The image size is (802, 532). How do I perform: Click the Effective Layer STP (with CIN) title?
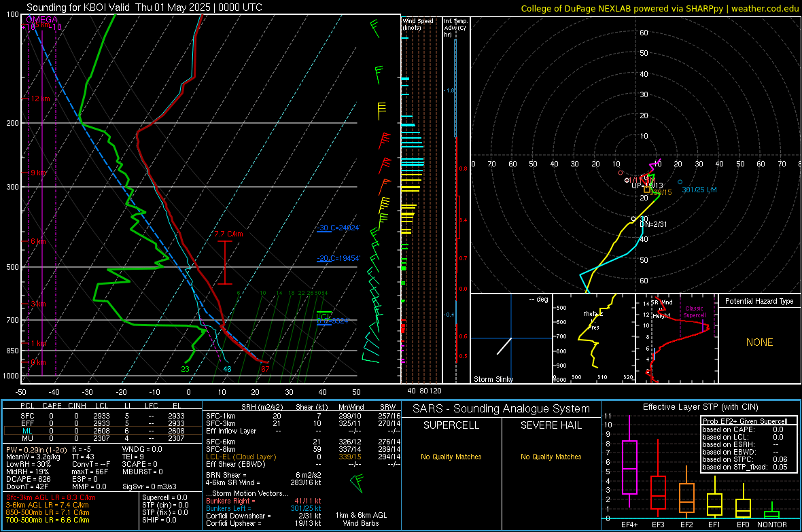700,407
